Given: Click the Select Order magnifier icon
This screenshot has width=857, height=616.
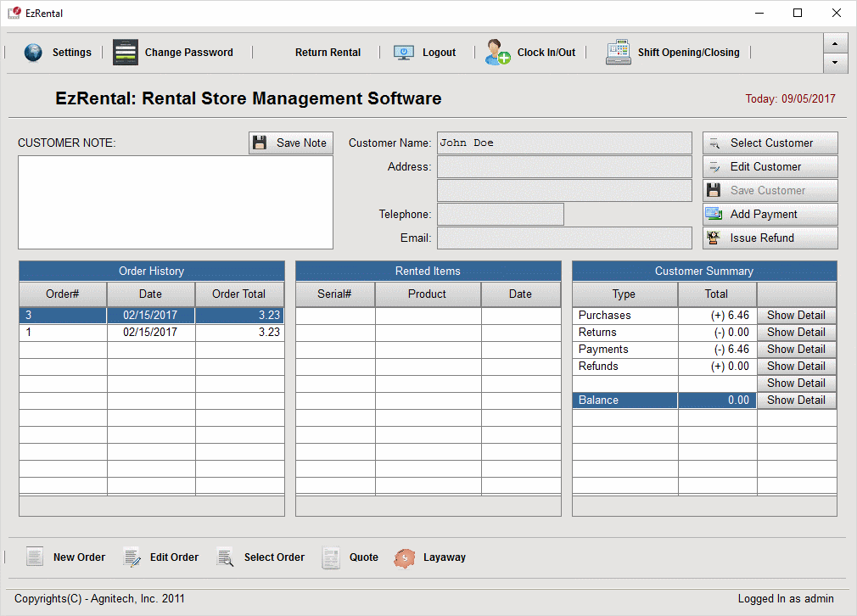Looking at the screenshot, I should [x=226, y=557].
